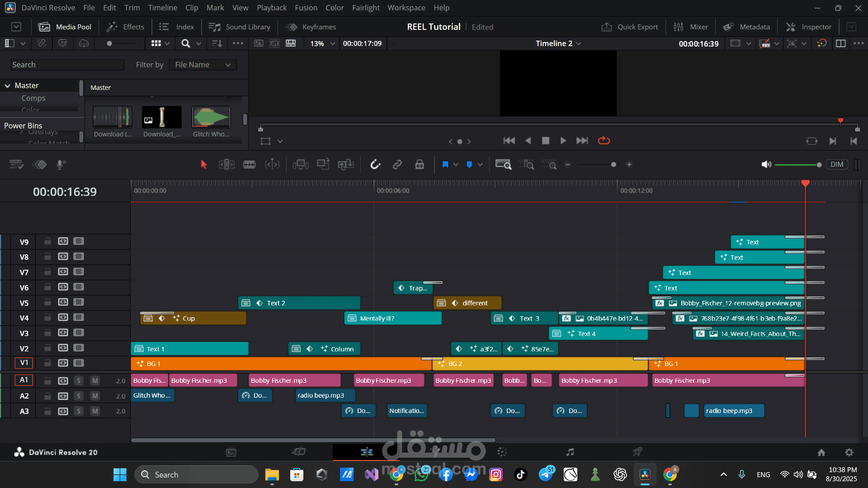This screenshot has width=868, height=488.
Task: Open Project Settings gear icon
Action: (849, 452)
